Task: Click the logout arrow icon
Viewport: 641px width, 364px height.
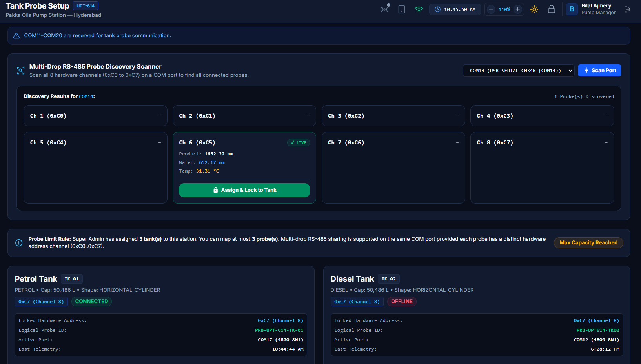Action: click(x=628, y=9)
